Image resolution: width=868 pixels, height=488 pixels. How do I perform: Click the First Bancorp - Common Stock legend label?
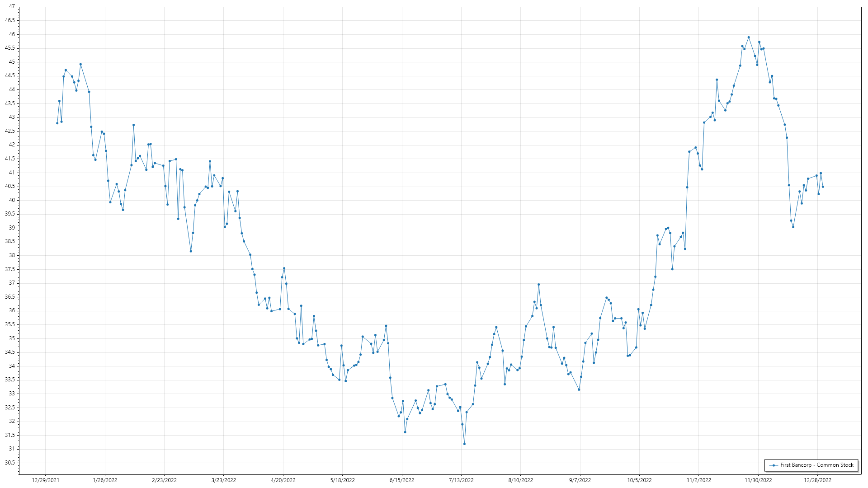click(x=816, y=465)
